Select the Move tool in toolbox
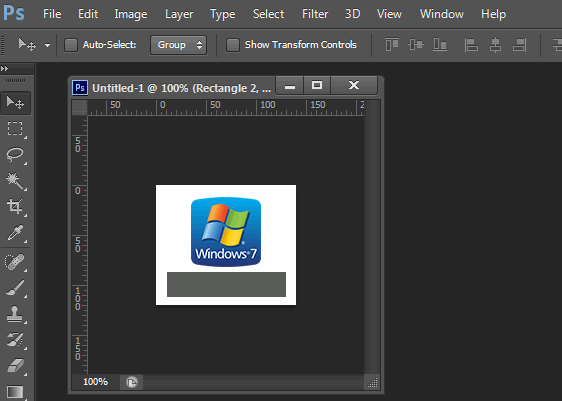 (15, 103)
